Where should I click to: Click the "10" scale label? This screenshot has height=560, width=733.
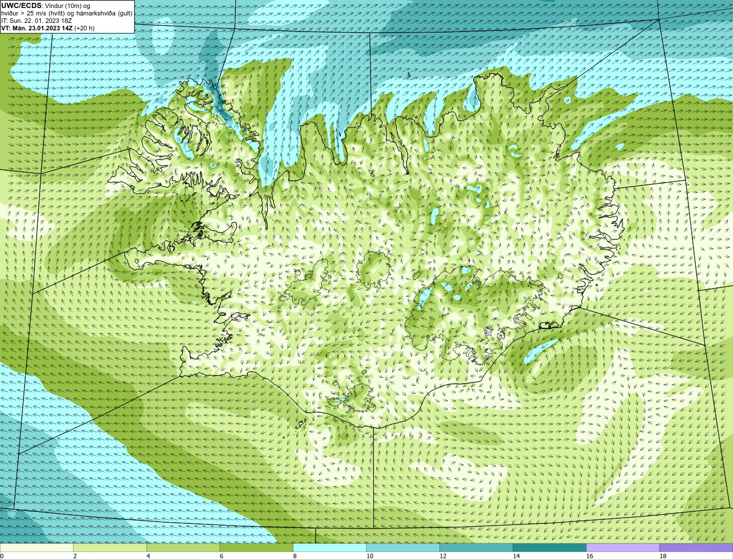[x=370, y=556]
